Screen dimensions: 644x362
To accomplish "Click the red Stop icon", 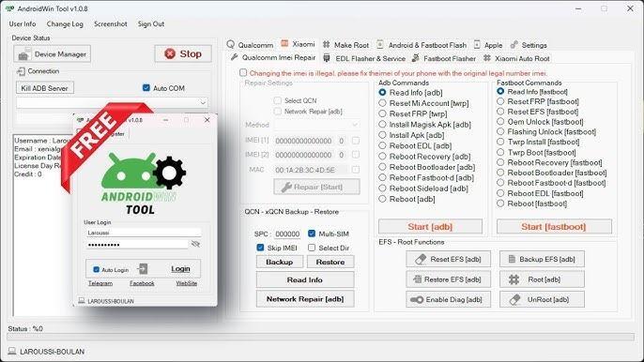I will [170, 53].
